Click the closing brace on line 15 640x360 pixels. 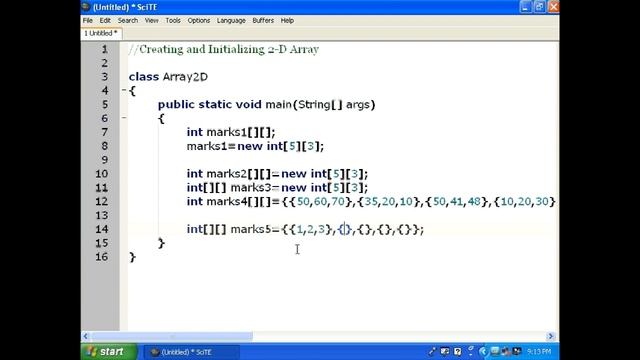(x=161, y=243)
